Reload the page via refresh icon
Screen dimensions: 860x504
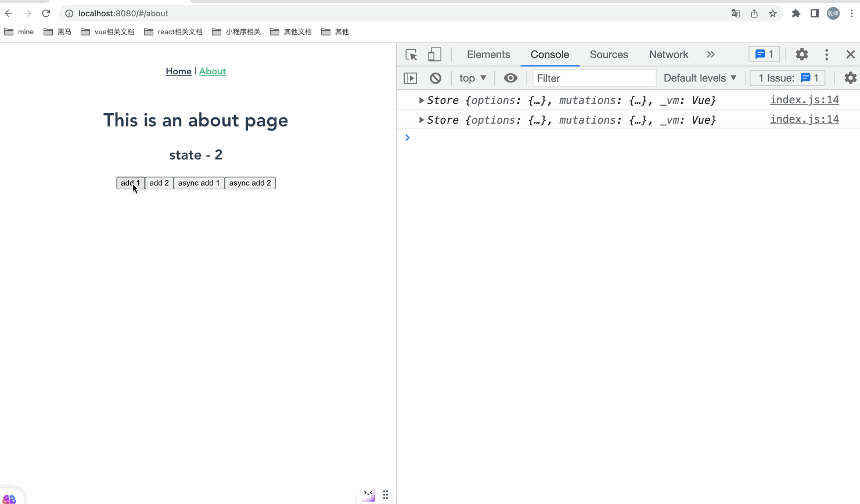pyautogui.click(x=46, y=13)
